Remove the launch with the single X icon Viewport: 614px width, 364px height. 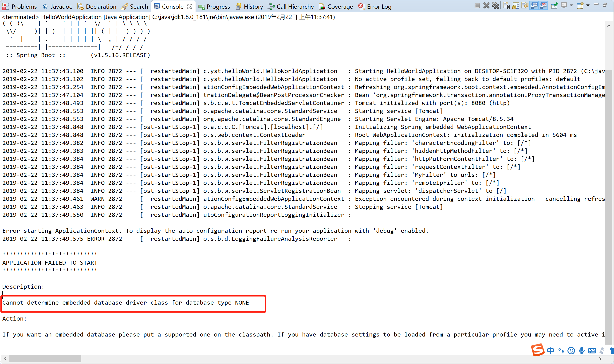coord(486,6)
